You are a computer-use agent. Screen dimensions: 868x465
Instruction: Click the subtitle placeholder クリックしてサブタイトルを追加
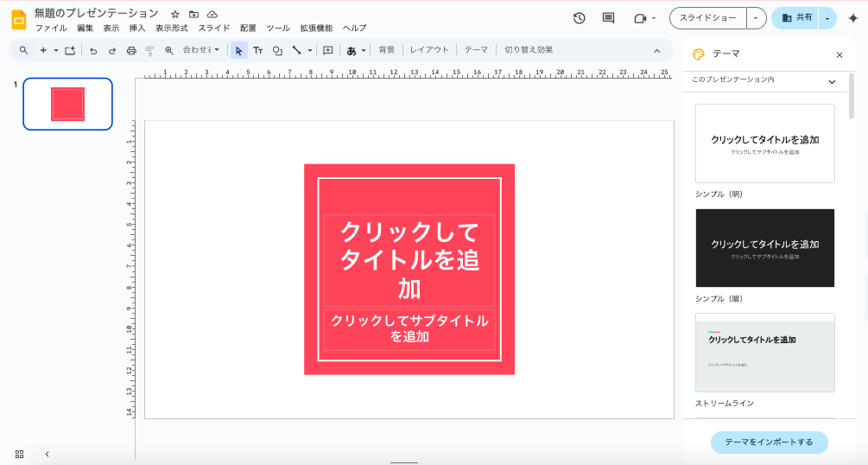409,328
